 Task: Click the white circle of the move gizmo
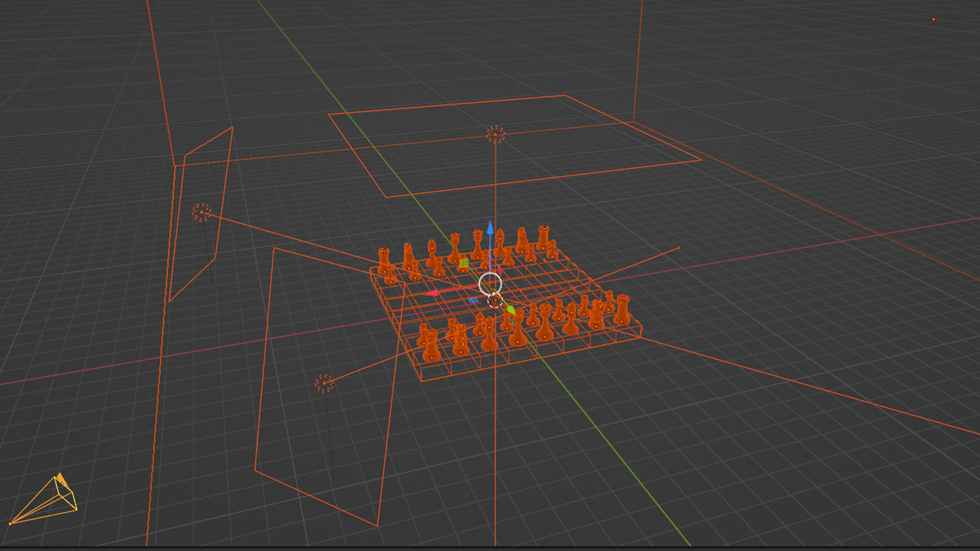point(491,284)
